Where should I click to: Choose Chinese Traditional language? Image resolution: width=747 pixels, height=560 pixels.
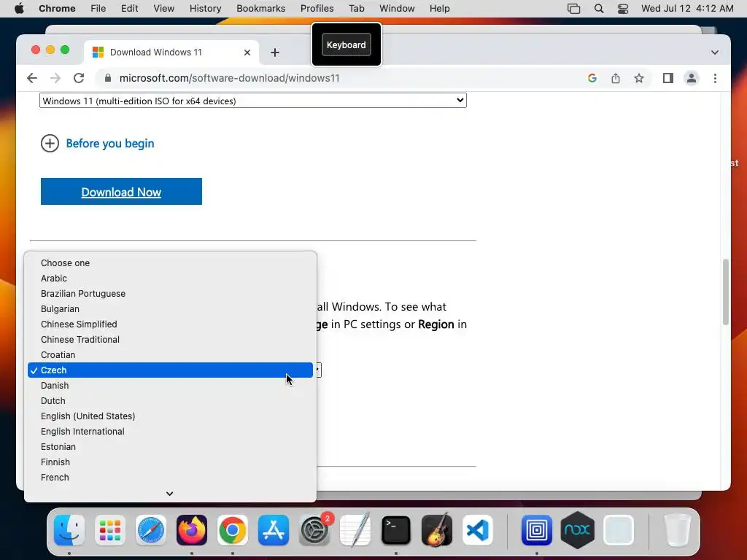[171, 340]
